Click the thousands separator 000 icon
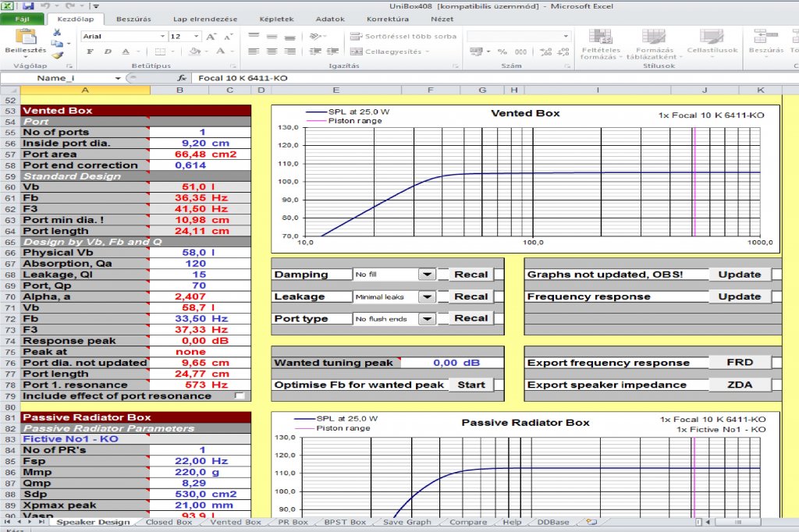This screenshot has height=532, width=799. point(520,51)
